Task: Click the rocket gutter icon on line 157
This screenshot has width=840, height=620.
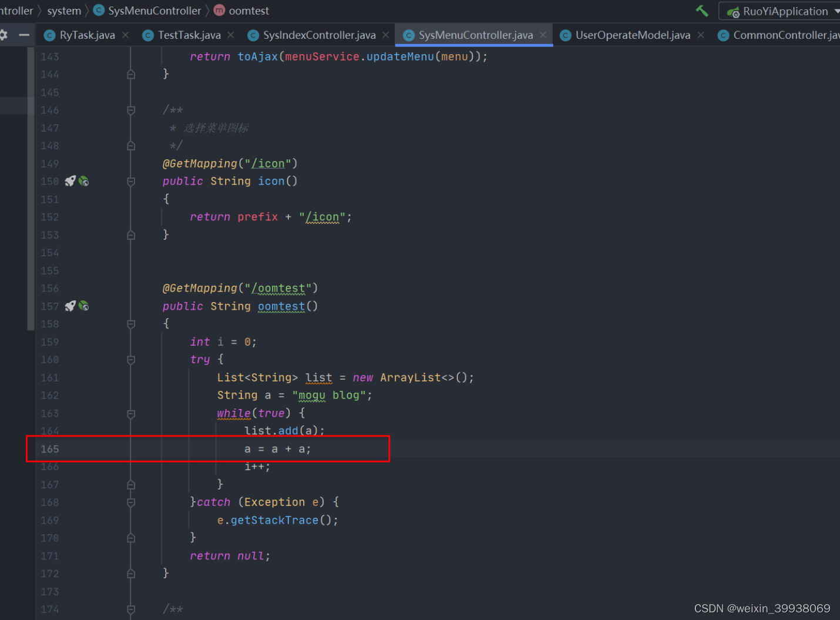Action: pyautogui.click(x=70, y=306)
